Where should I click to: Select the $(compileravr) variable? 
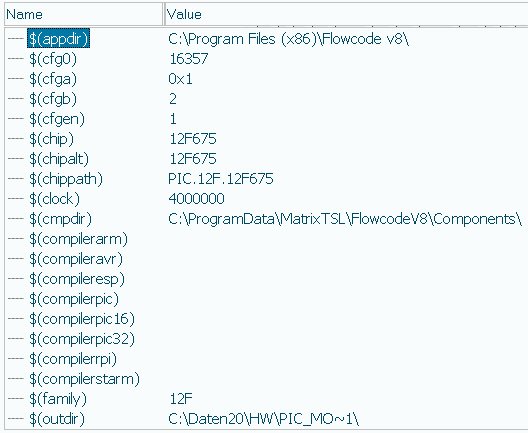(76, 259)
